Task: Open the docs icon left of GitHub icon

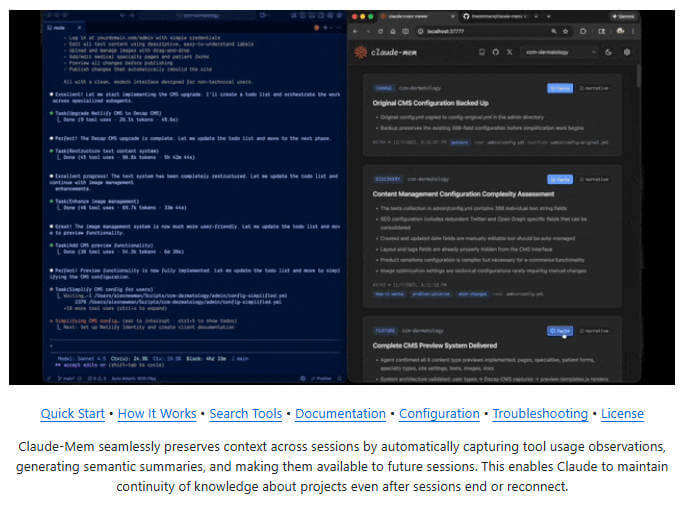Action: [x=482, y=52]
